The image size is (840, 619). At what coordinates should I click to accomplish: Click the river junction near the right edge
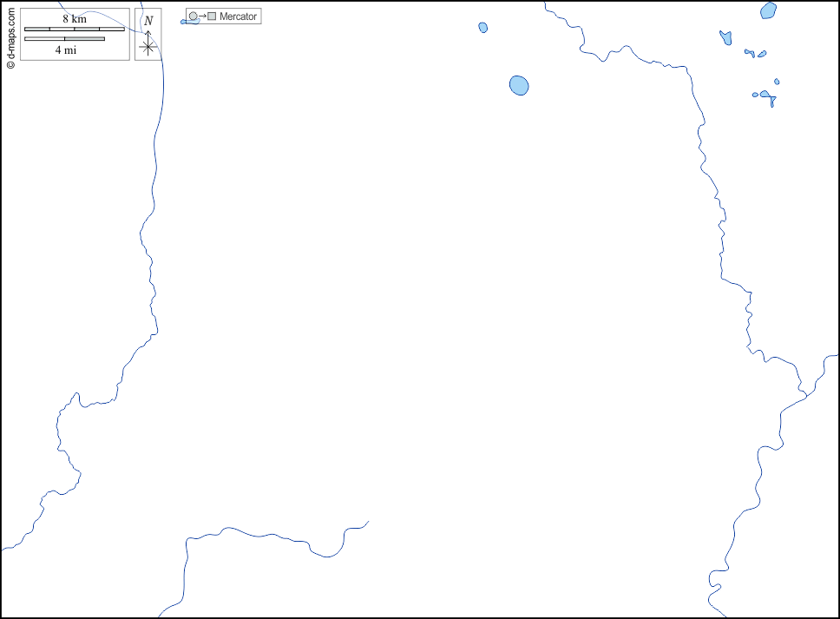(x=806, y=395)
